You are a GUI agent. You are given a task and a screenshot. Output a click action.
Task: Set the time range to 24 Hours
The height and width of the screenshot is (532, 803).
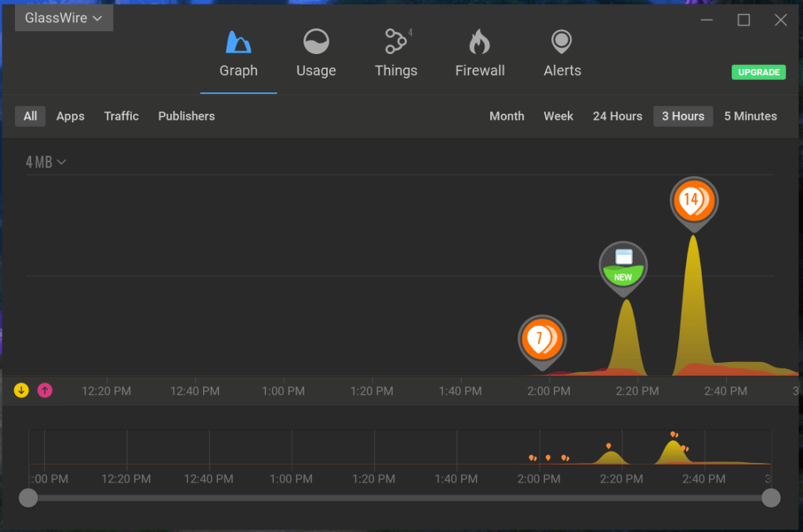click(x=617, y=116)
